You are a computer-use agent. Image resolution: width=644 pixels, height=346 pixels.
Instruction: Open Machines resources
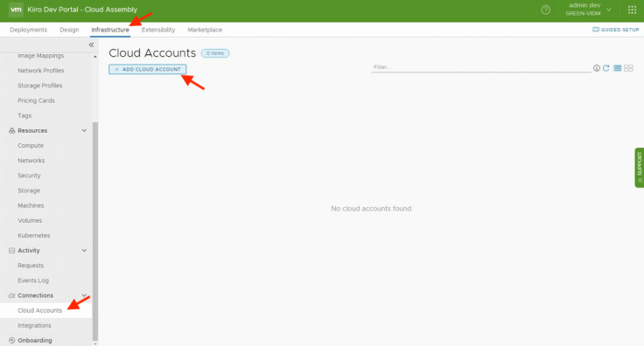[31, 205]
